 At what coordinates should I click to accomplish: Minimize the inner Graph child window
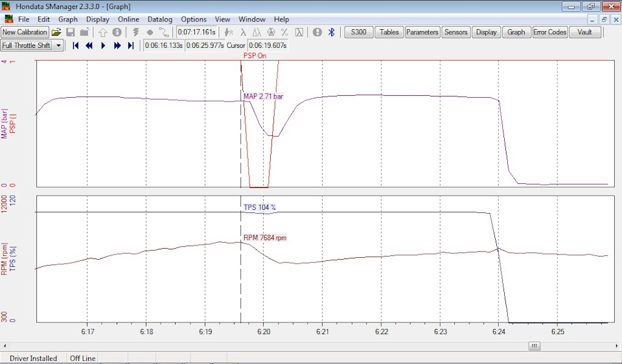point(592,19)
